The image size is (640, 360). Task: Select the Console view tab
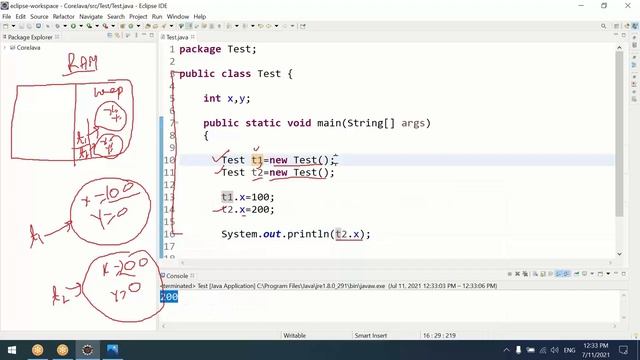[177, 276]
